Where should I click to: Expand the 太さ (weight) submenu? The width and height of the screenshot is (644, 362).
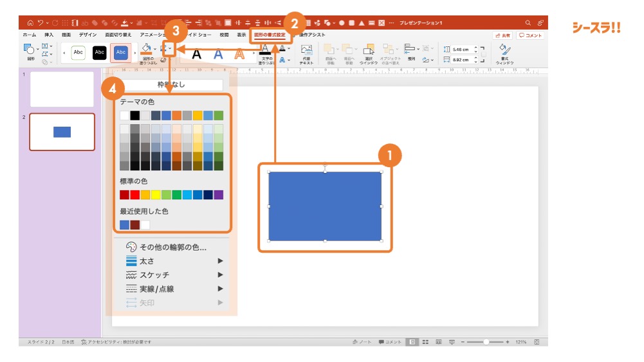220,261
